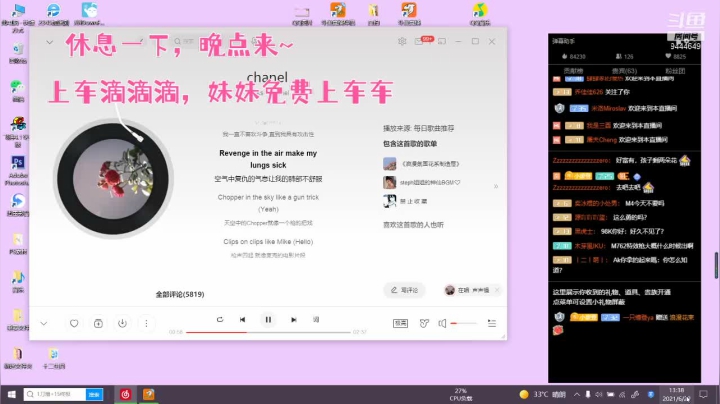Click the viewer count 126 icon
This screenshot has height=404, width=720.
point(619,56)
